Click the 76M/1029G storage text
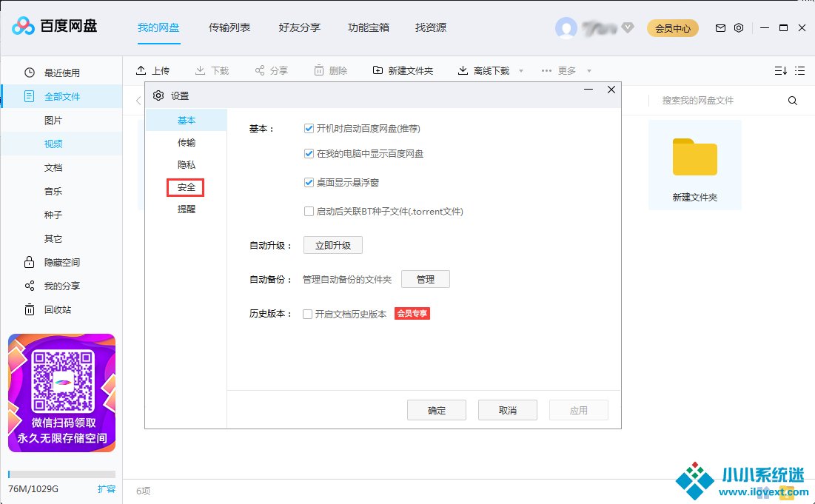The height and width of the screenshot is (504, 815). click(x=33, y=489)
